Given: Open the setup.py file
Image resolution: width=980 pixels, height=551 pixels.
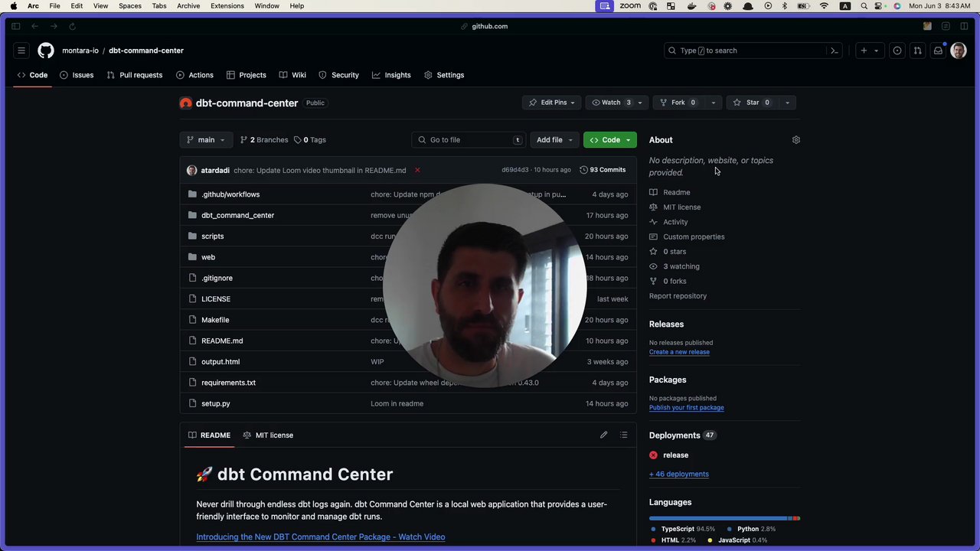Looking at the screenshot, I should pos(216,403).
